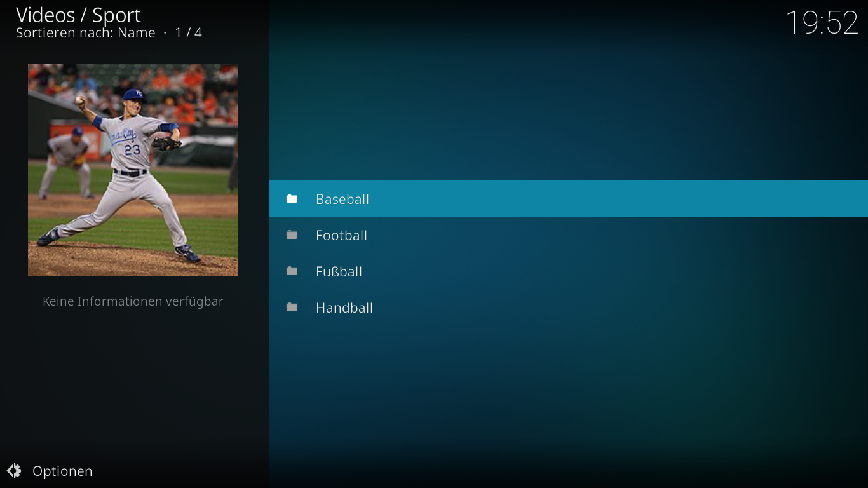868x488 pixels.
Task: Click the Optionen gear icon
Action: click(x=14, y=471)
